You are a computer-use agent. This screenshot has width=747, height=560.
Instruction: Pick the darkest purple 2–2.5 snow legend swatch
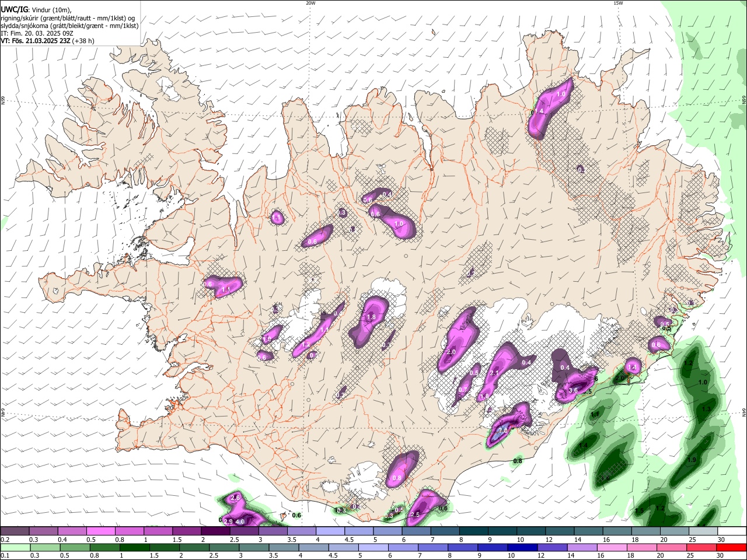point(215,531)
